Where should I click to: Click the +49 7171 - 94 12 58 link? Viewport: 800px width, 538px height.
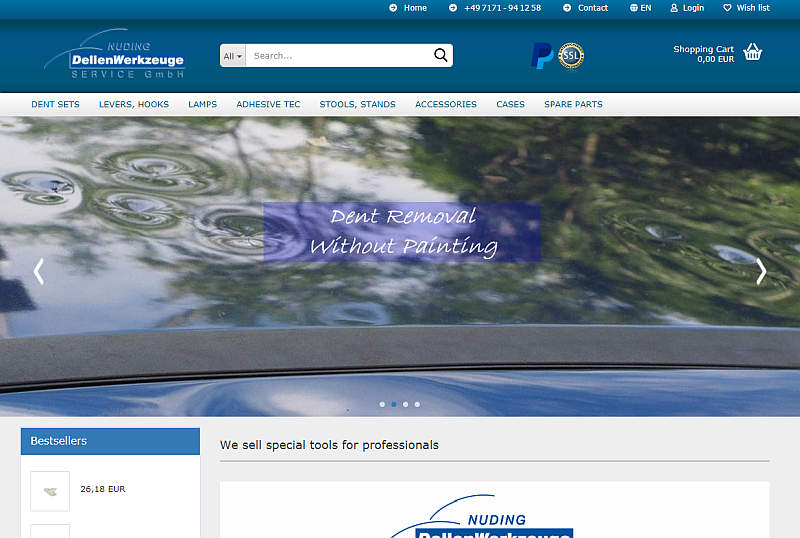coord(503,8)
